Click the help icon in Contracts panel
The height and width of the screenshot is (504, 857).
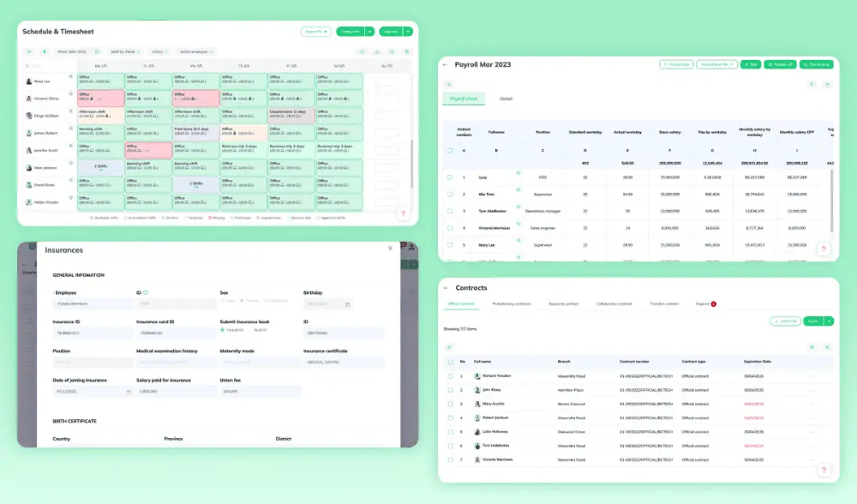click(823, 470)
